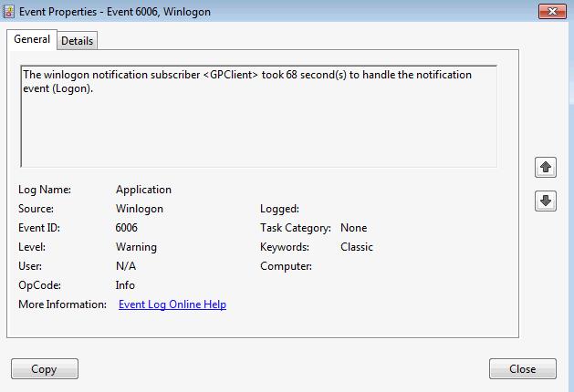Screen dimensions: 574x392
Task: Click the Event ID value 6006
Action: click(127, 228)
